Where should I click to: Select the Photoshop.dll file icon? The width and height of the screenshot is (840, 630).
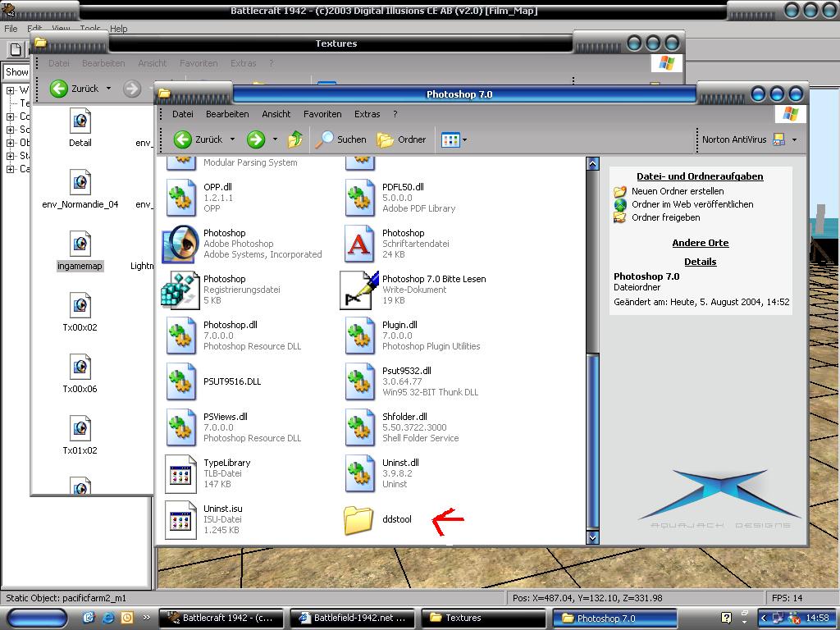coord(180,336)
